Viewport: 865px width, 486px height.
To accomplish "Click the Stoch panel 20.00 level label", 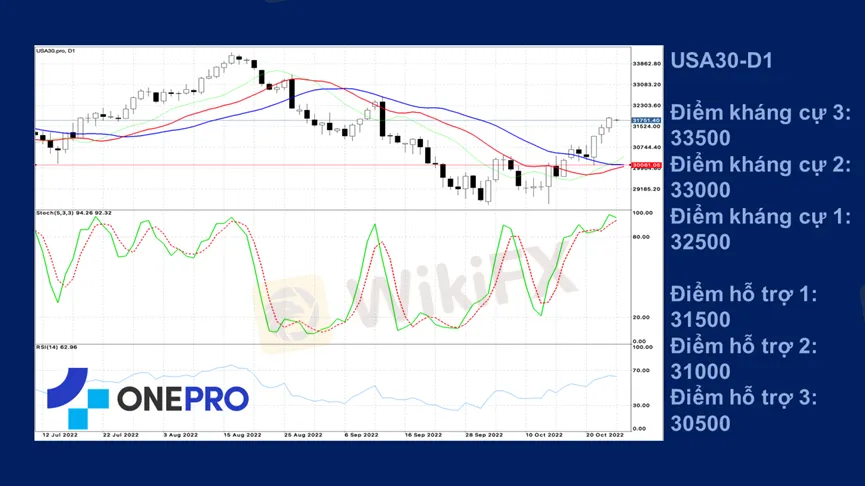I will pyautogui.click(x=641, y=318).
